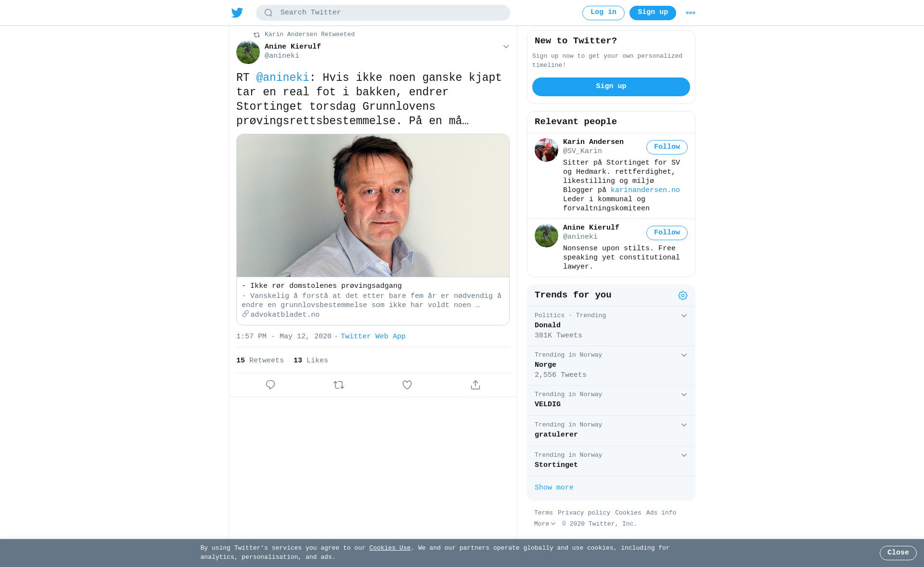Image resolution: width=924 pixels, height=567 pixels.
Task: Open the More footer dropdown
Action: (x=545, y=524)
